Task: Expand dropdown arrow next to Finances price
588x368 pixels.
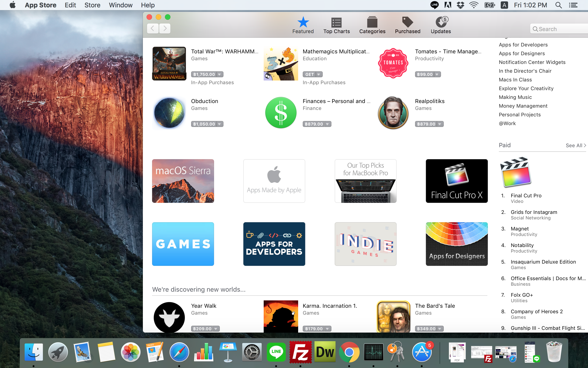Action: click(328, 124)
